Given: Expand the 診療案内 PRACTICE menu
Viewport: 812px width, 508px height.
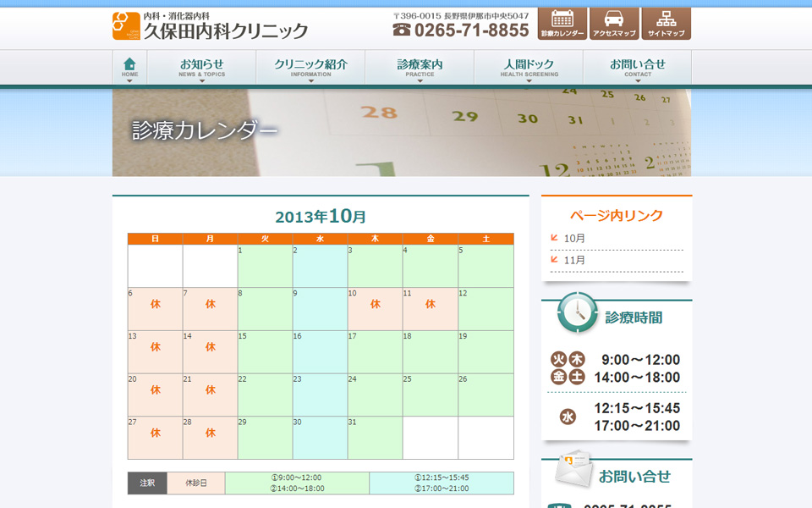Looking at the screenshot, I should 420,68.
